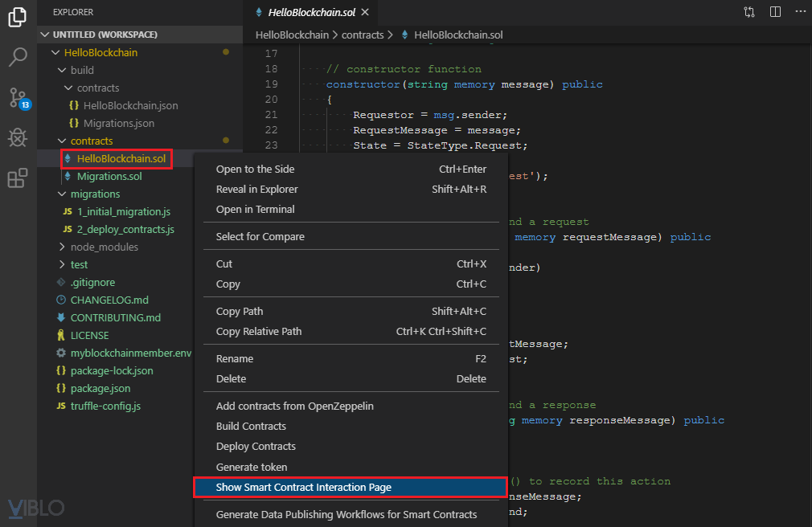Open the editor More Actions ellipsis
This screenshot has height=527, width=812.
[x=798, y=12]
